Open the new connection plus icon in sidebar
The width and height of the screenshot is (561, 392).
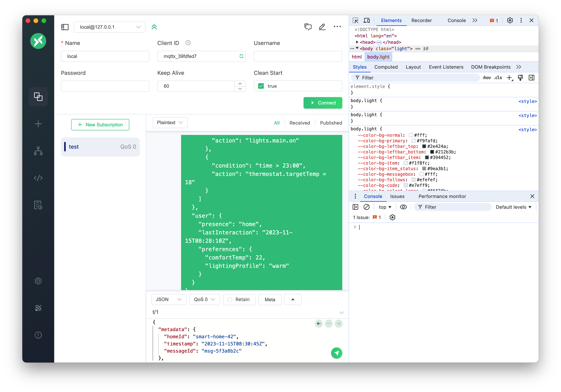[38, 124]
